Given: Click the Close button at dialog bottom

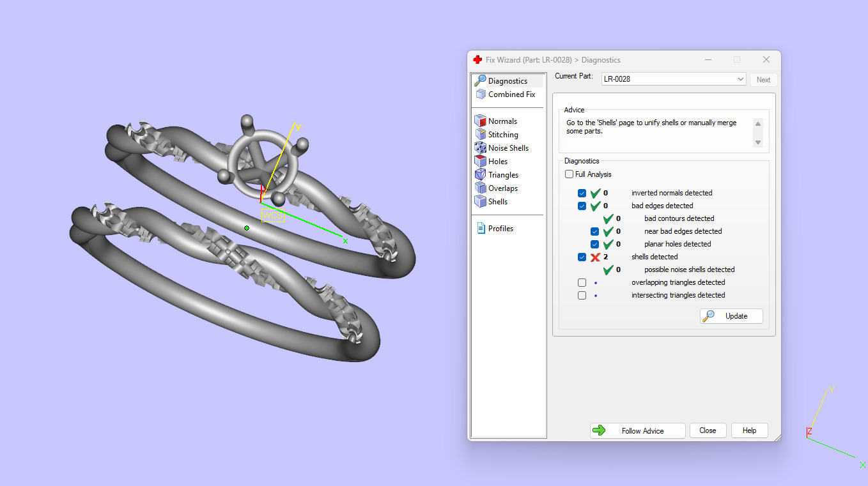Looking at the screenshot, I should pos(708,430).
